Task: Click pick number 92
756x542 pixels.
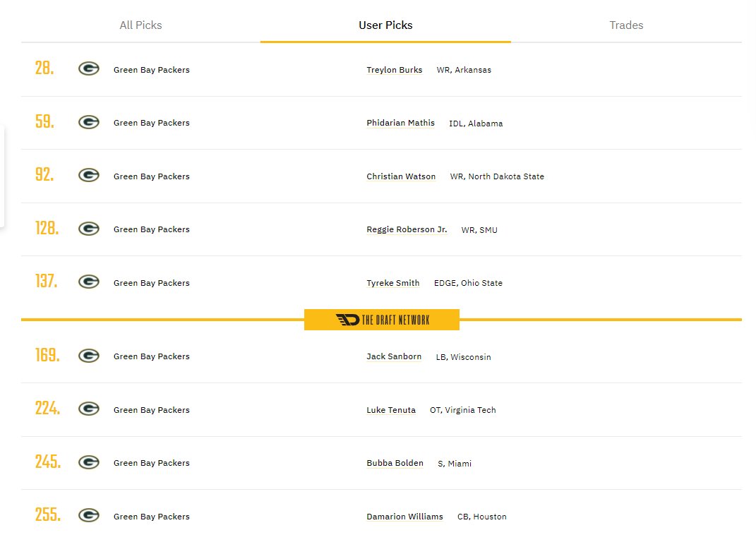Action: (x=44, y=174)
